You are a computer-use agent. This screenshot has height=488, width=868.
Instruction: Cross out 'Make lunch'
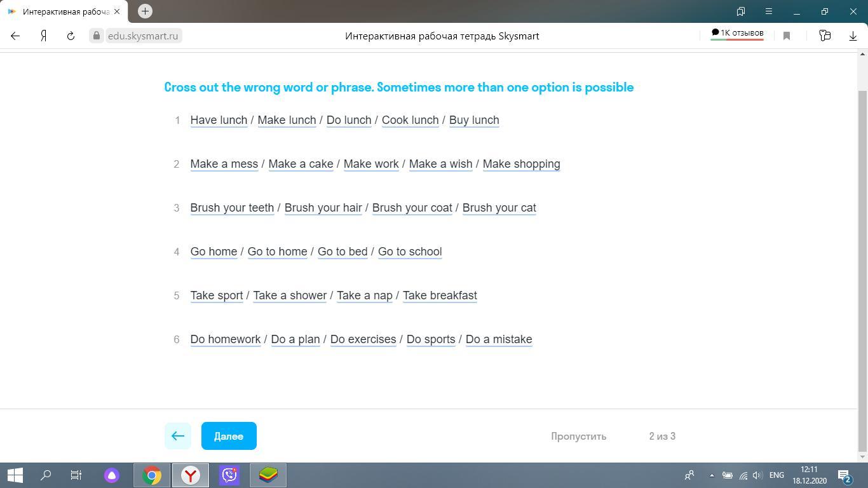pos(287,120)
